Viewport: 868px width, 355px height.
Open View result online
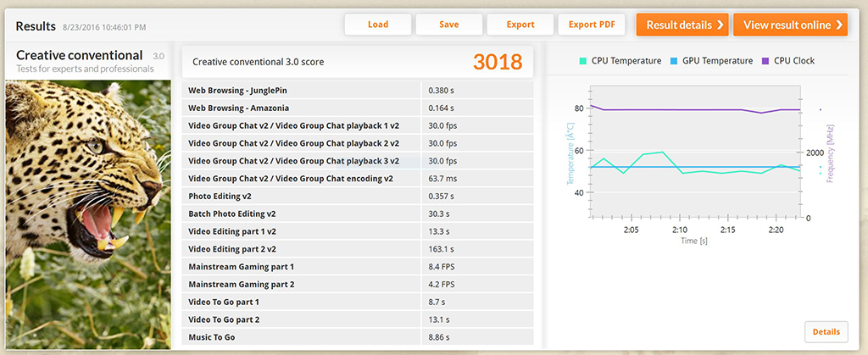790,25
